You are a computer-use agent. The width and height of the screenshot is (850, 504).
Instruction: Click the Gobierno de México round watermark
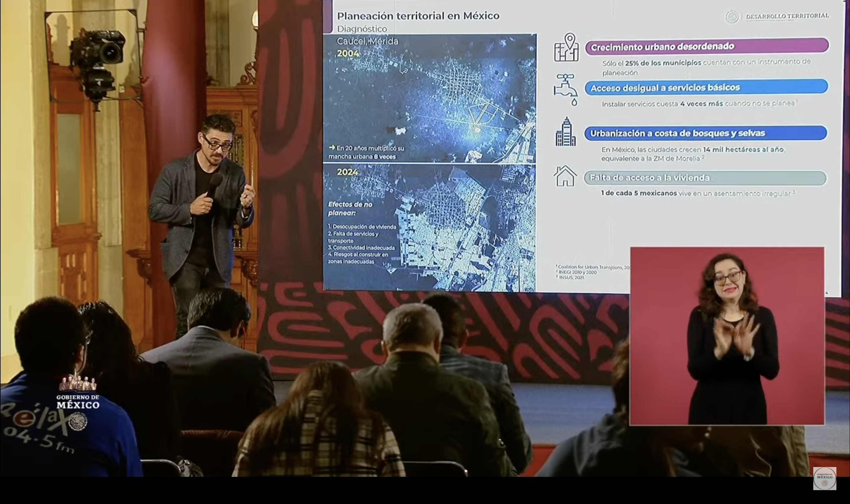(x=825, y=478)
